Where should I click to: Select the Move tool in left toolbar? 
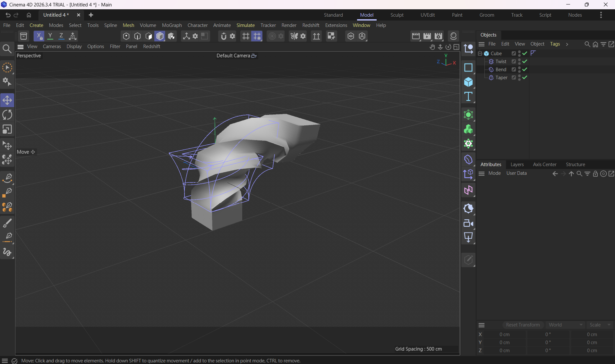coord(7,100)
